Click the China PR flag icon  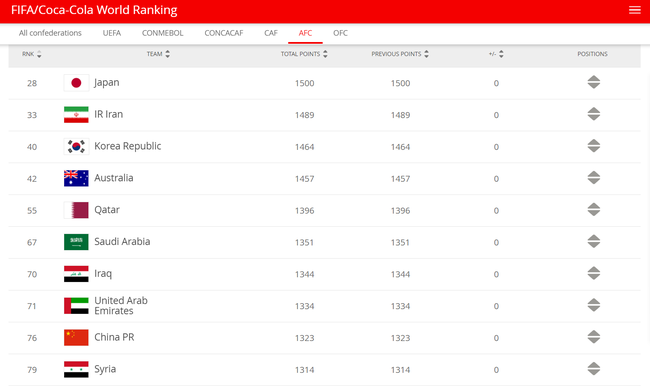pos(76,337)
